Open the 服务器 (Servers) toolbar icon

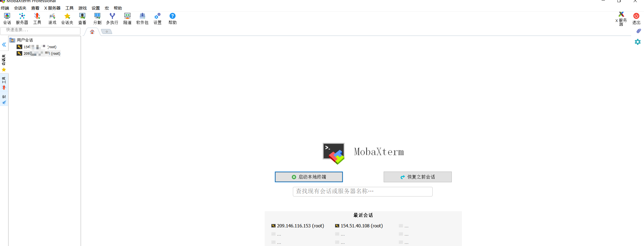point(22,19)
